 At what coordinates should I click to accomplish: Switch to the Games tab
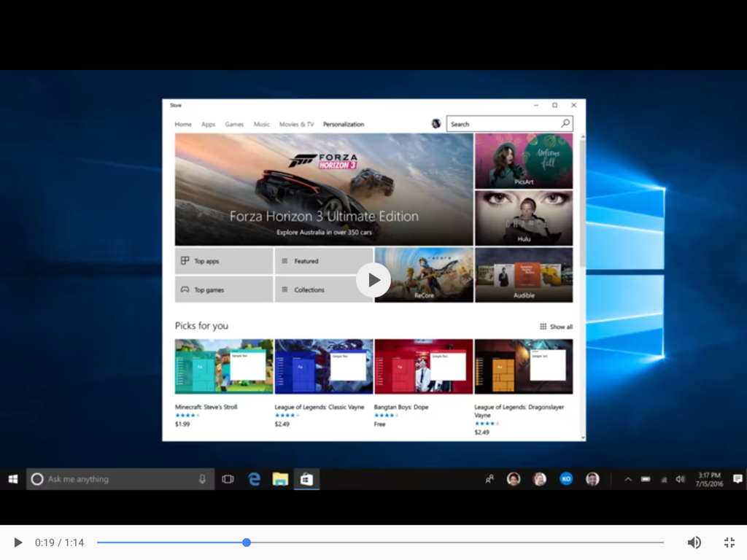tap(234, 124)
